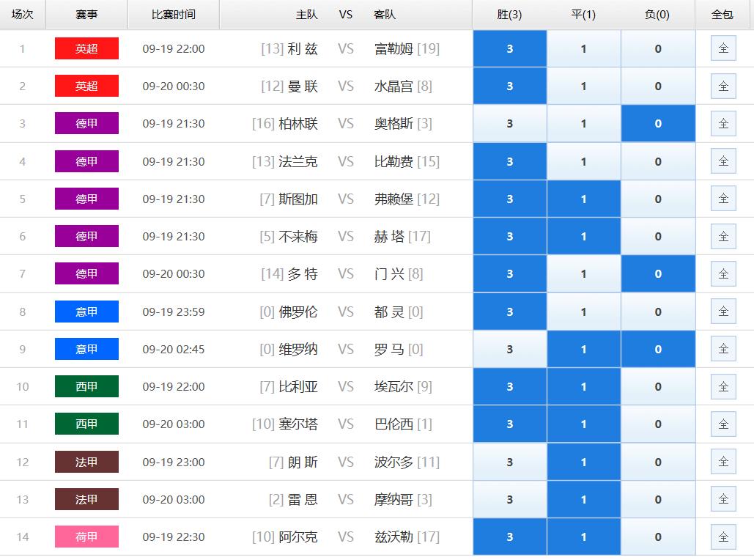Select win (3) for match 12 朗斯 vs 波尔多
754x560 pixels.
[510, 462]
